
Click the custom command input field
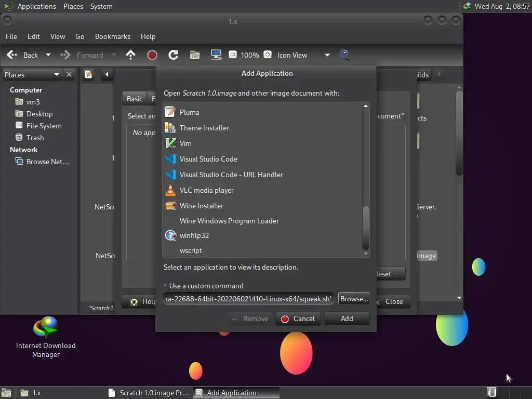click(x=248, y=299)
